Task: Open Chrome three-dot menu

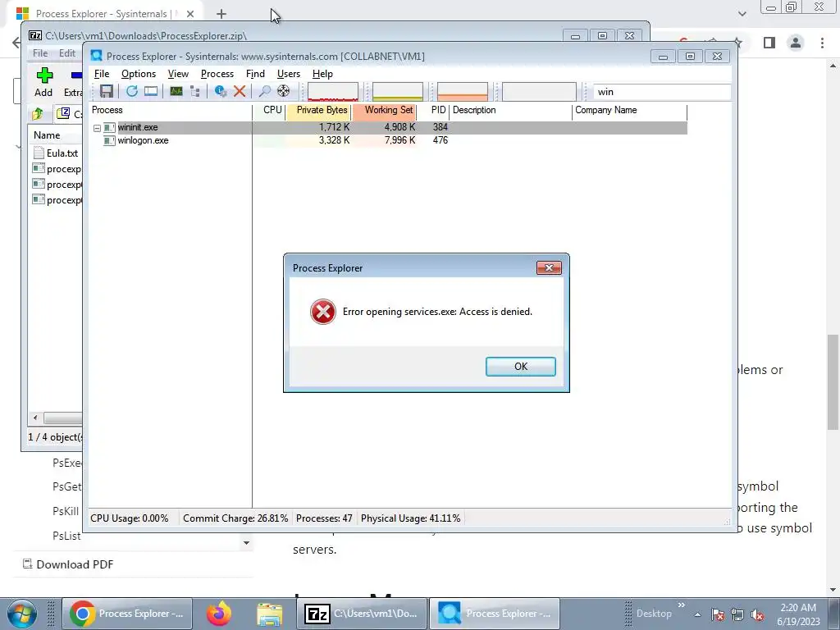Action: (x=822, y=43)
